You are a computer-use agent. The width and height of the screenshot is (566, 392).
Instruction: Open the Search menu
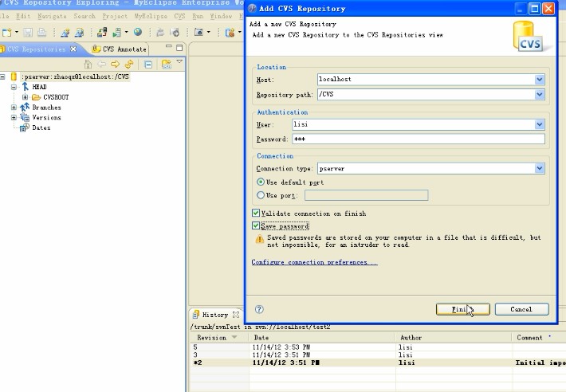pos(85,16)
